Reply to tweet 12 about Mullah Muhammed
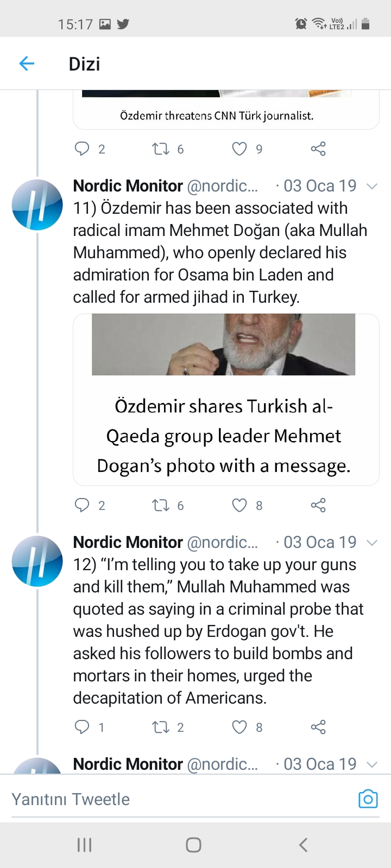 point(81,727)
